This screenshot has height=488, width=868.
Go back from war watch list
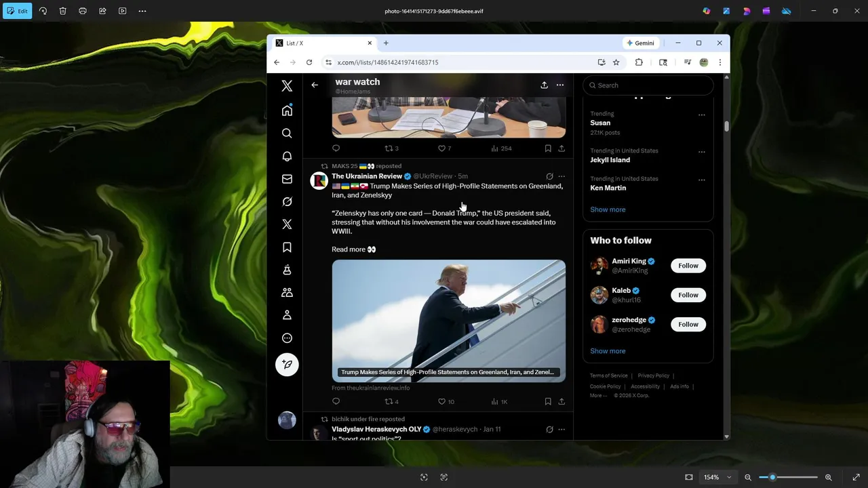point(315,85)
